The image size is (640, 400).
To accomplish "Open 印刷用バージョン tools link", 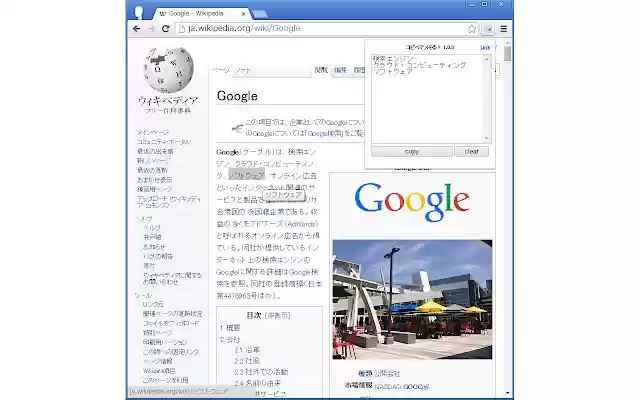I will coord(165,342).
